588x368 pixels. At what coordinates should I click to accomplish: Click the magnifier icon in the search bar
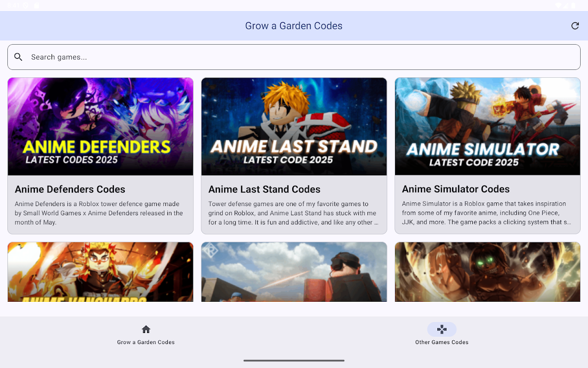[18, 57]
